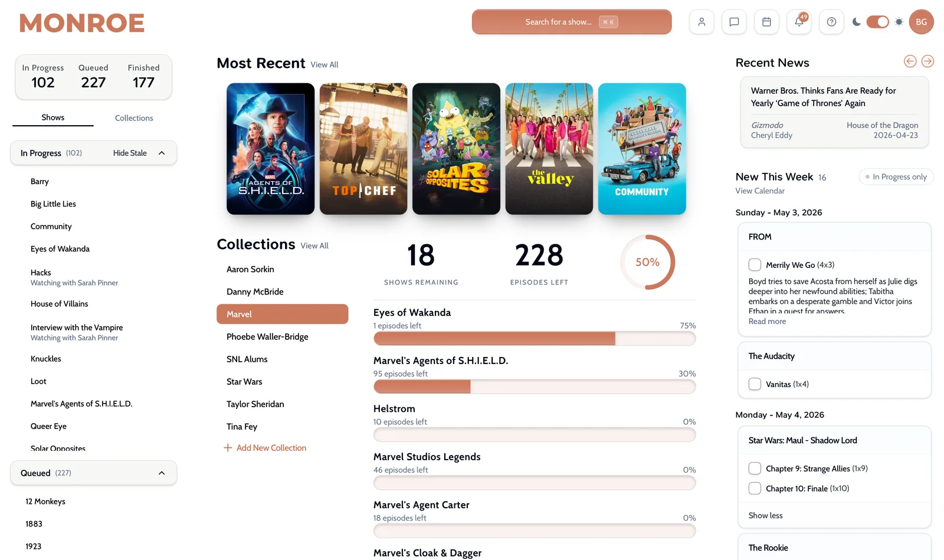Click View All next to Collections

[314, 246]
